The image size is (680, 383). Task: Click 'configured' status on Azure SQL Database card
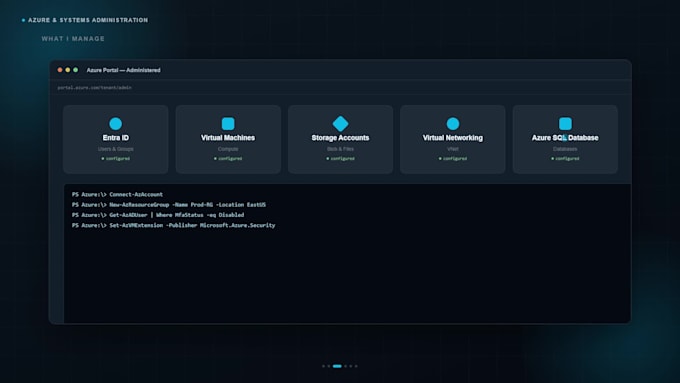[x=565, y=159]
